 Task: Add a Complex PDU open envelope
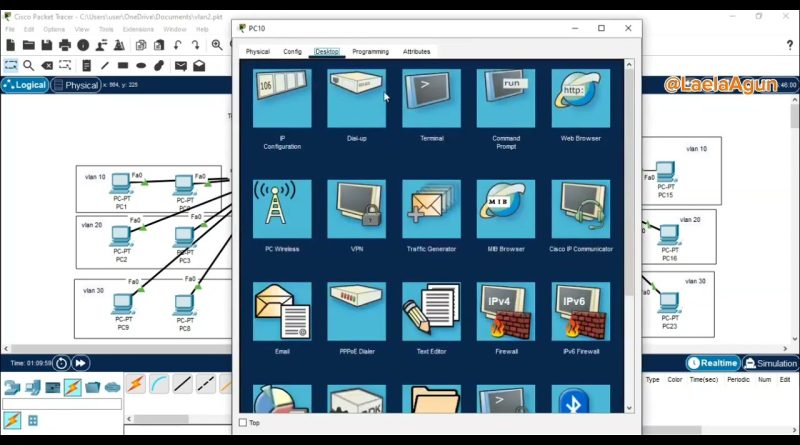pos(199,65)
